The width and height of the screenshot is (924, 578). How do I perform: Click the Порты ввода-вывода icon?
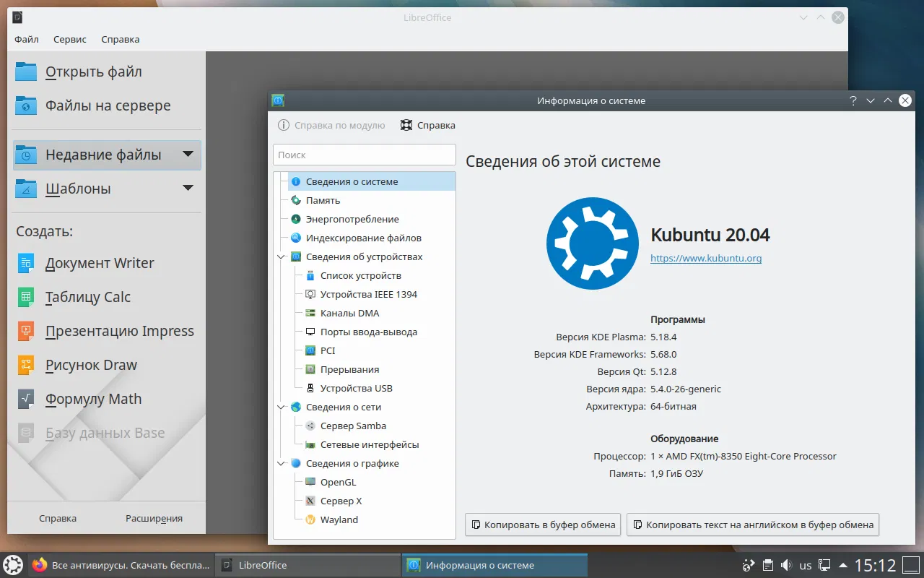[x=310, y=332]
